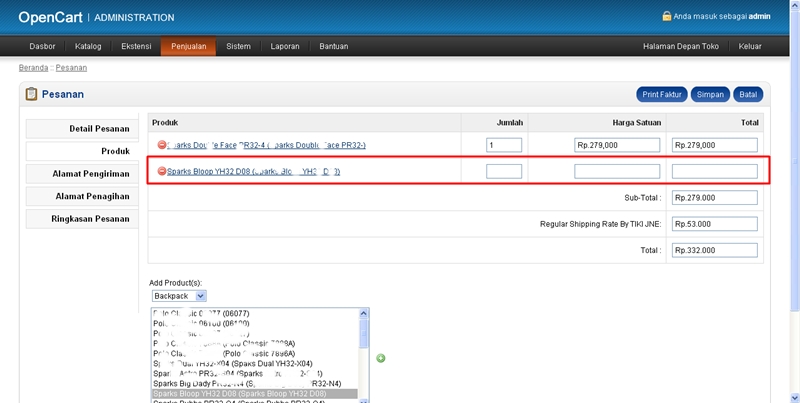Click the Regular Shipping Rate value field
This screenshot has width=800, height=403.
715,224
